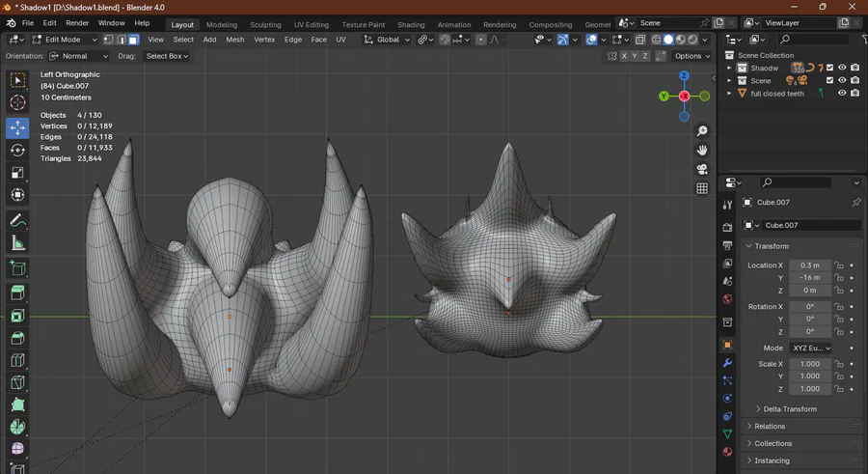
Task: Choose the Annotate tool
Action: pos(17,221)
